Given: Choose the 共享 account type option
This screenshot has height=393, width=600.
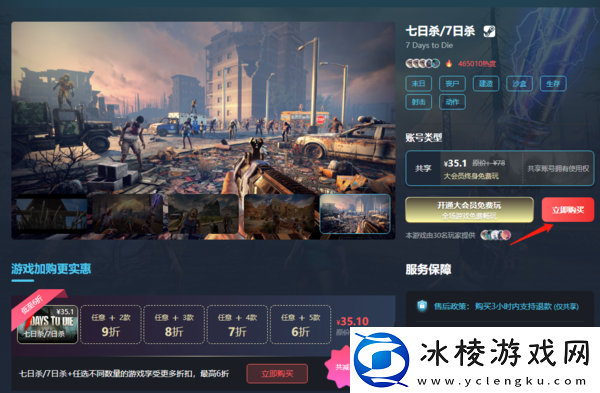Looking at the screenshot, I should [499, 168].
